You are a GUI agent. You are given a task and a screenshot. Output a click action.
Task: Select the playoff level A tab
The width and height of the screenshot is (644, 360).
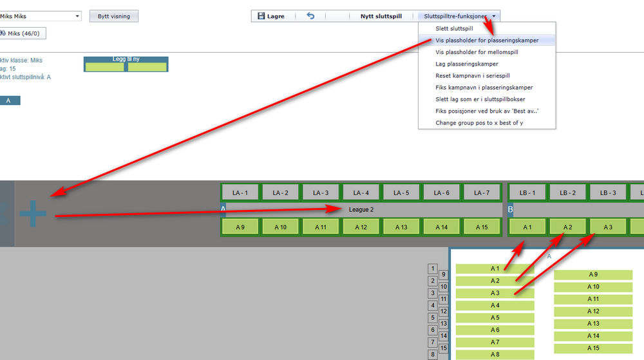tap(8, 100)
